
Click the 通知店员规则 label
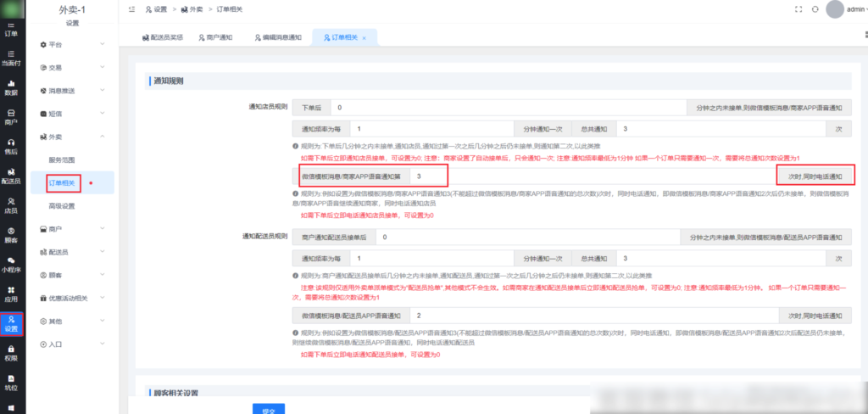(268, 106)
